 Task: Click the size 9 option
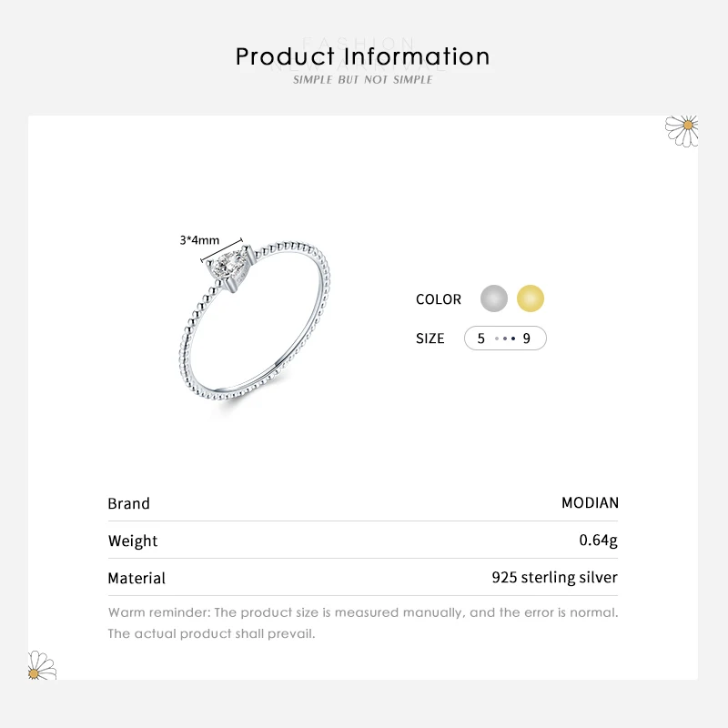(526, 339)
